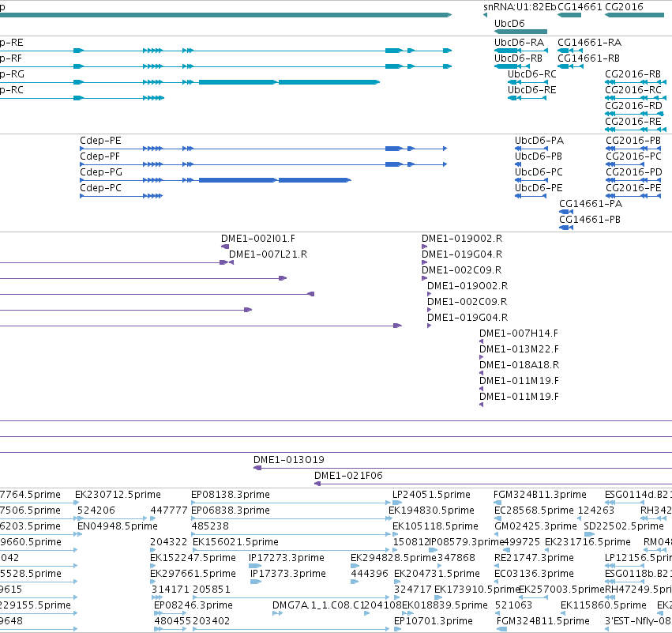Select IP17273.3prime EST
The image size is (672, 633).
click(254, 566)
